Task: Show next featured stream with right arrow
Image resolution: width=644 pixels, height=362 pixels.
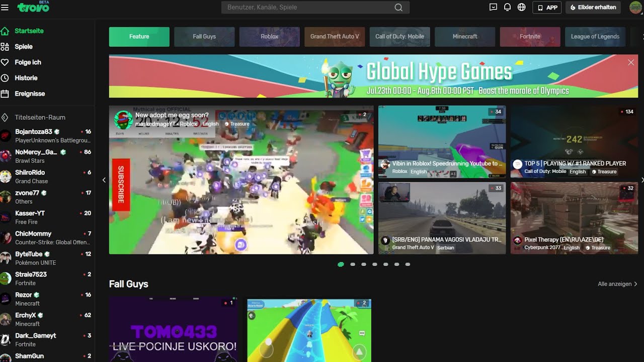Action: click(x=642, y=180)
